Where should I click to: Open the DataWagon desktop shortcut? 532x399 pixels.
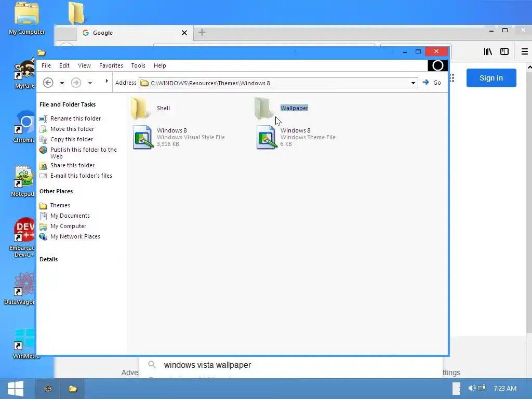click(x=20, y=289)
